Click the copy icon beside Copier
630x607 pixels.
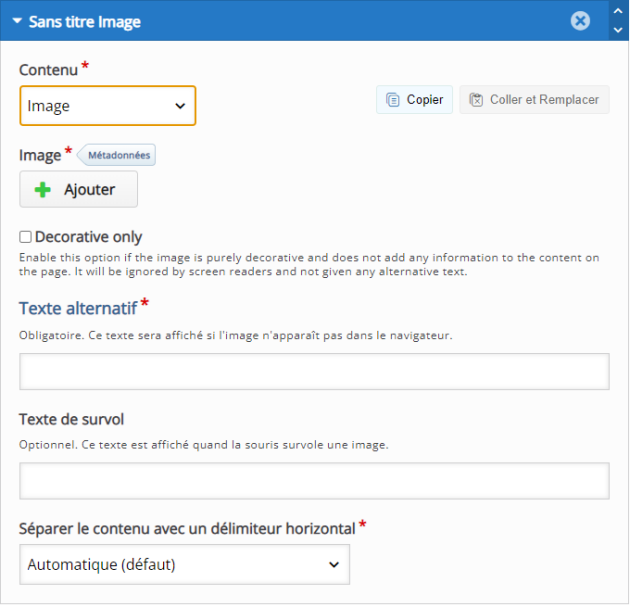coord(393,100)
